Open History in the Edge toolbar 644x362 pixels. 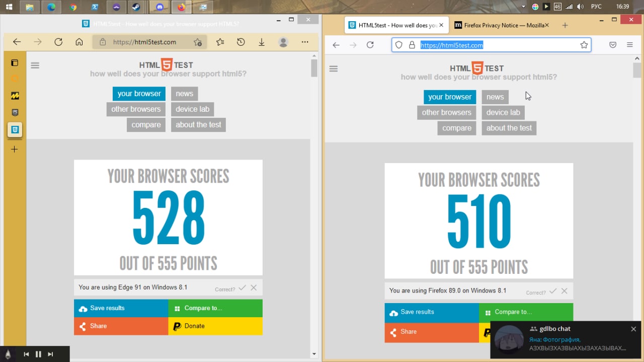pyautogui.click(x=241, y=42)
